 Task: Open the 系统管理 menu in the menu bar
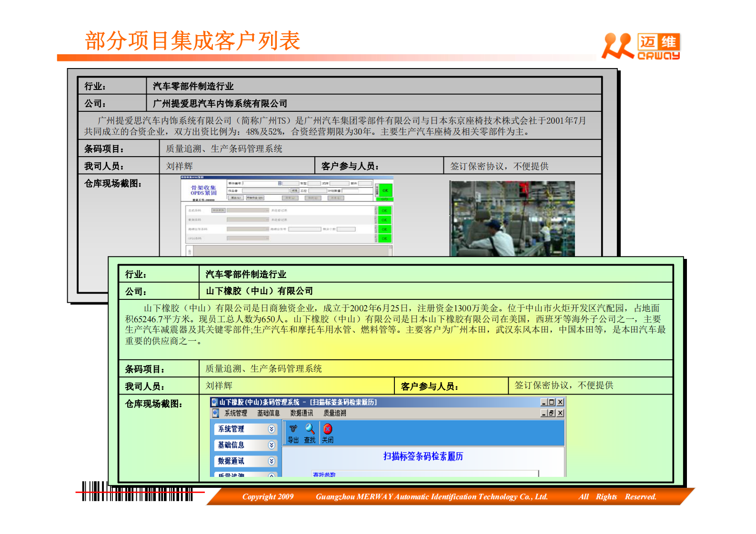236,413
